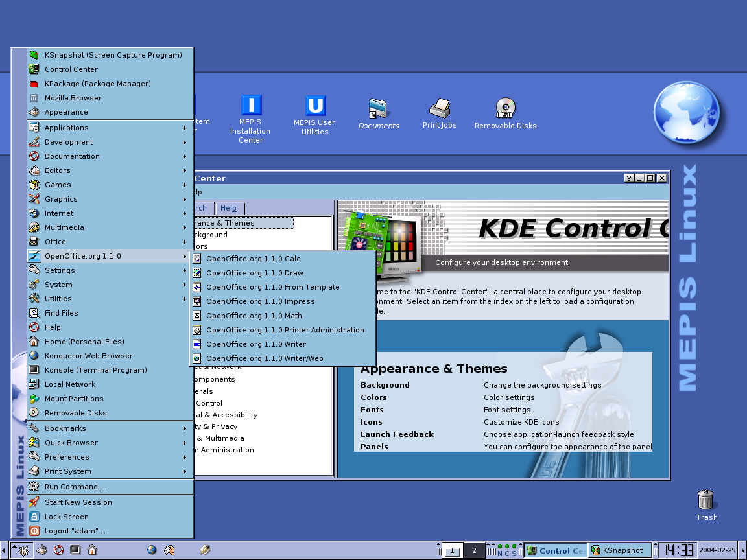
Task: Click the date 2004-02-29 on panel
Action: [x=717, y=550]
